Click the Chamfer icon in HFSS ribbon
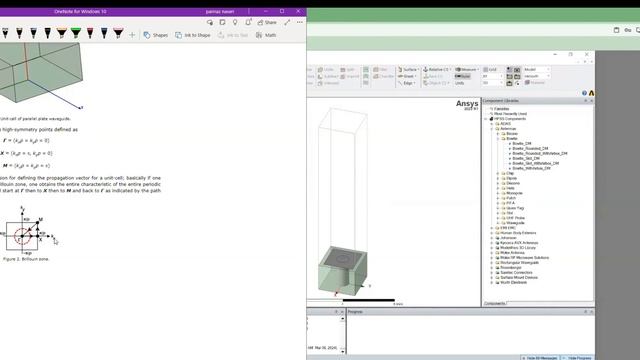 coord(383,76)
